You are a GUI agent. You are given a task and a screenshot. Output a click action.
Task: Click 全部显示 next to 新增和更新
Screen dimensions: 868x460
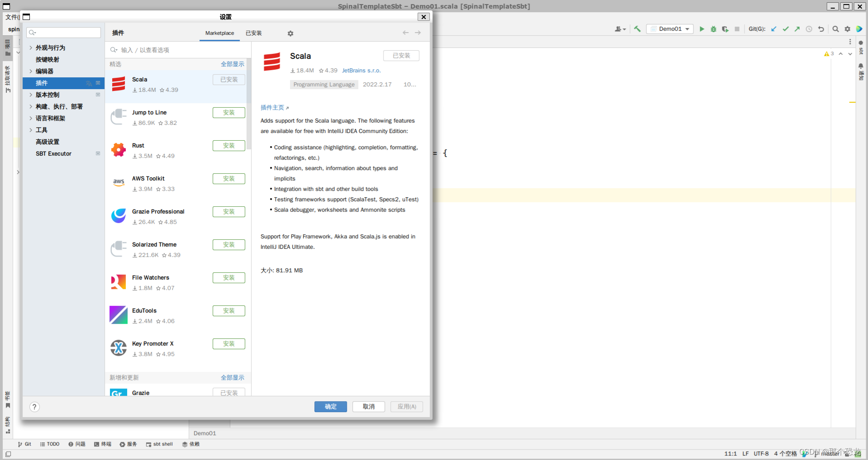coord(232,378)
